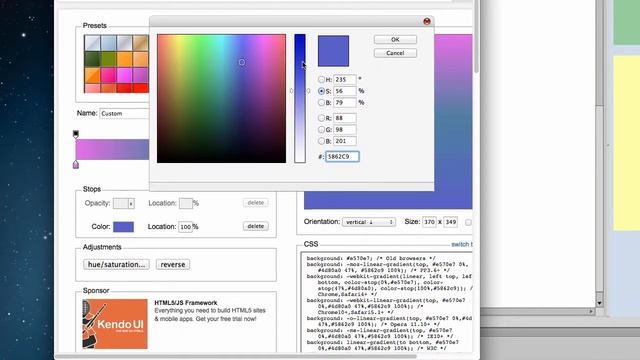Screen dimensions: 640x360
Task: Choose the silver gray gradient preset
Action: (x=92, y=43)
